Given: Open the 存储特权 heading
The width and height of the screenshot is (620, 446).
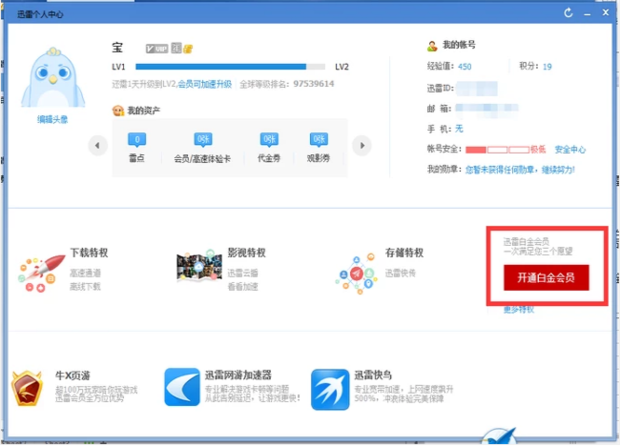Looking at the screenshot, I should pyautogui.click(x=404, y=252).
